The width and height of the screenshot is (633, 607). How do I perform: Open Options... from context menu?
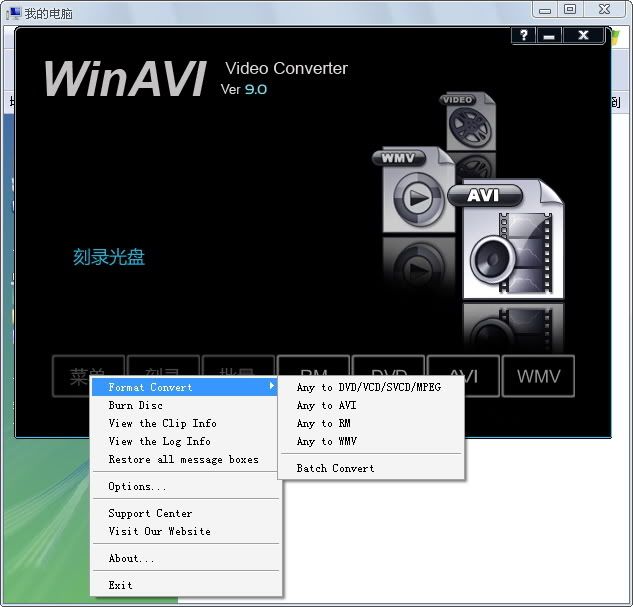(x=137, y=486)
